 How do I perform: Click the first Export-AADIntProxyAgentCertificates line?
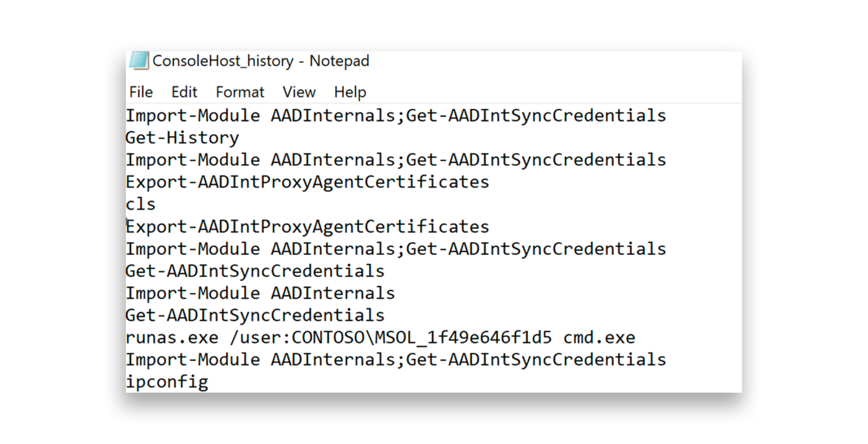tap(307, 182)
